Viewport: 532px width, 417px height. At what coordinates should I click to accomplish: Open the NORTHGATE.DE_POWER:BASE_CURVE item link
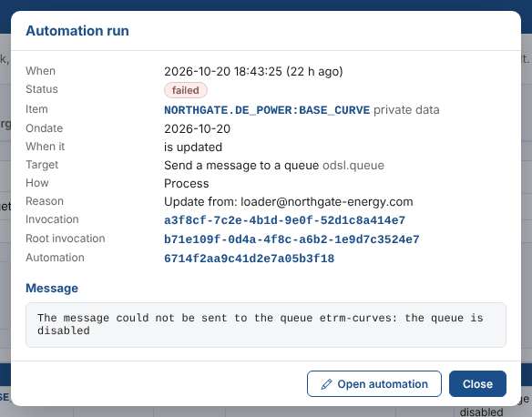(267, 110)
